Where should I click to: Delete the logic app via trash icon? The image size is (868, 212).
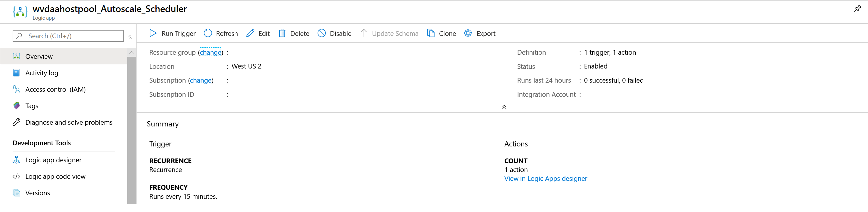pyautogui.click(x=282, y=33)
